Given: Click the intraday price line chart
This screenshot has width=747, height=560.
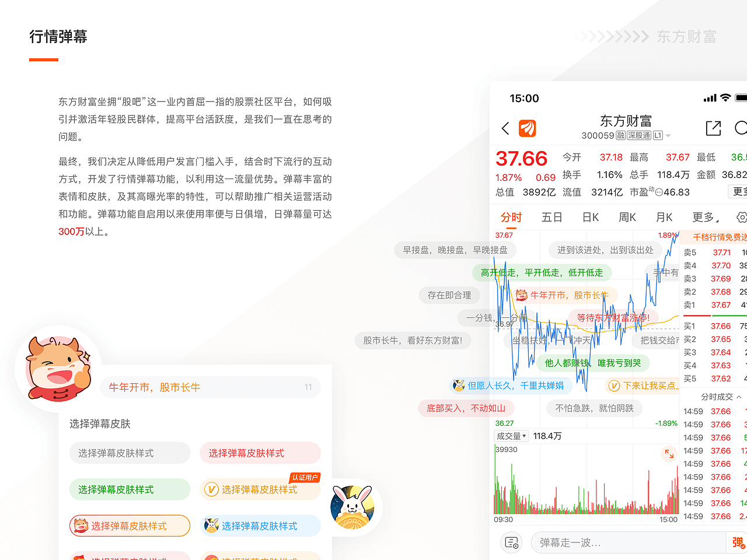Looking at the screenshot, I should point(587,328).
